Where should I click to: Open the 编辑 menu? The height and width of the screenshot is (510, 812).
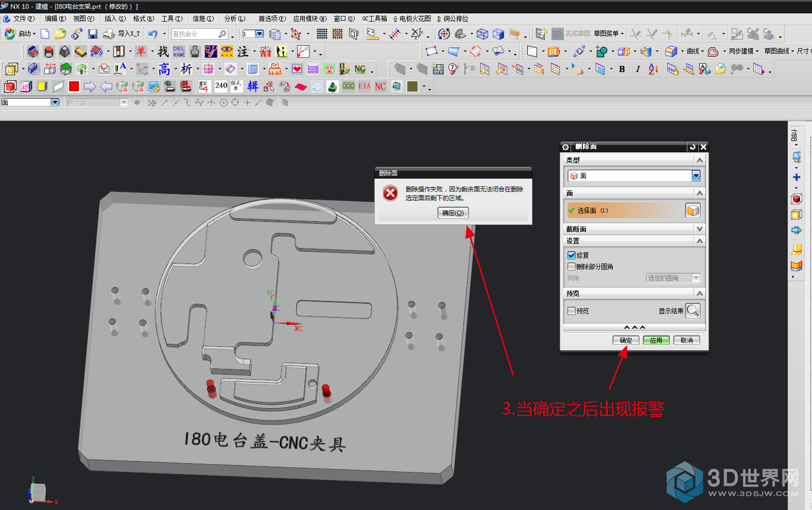point(55,19)
